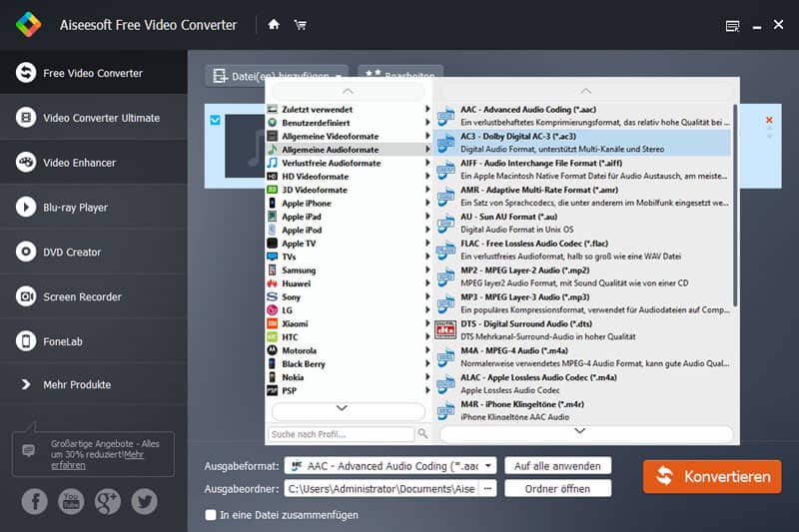This screenshot has height=532, width=799.
Task: Open the 'Datei(en) hinzufügen' dropdown
Action: (338, 77)
